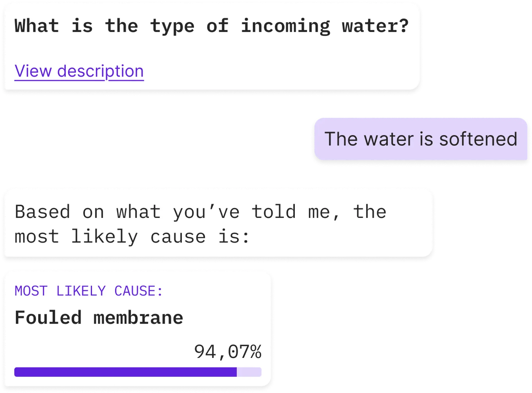Image resolution: width=532 pixels, height=393 pixels.
Task: Open the Fouled membrane result title
Action: pos(99,318)
